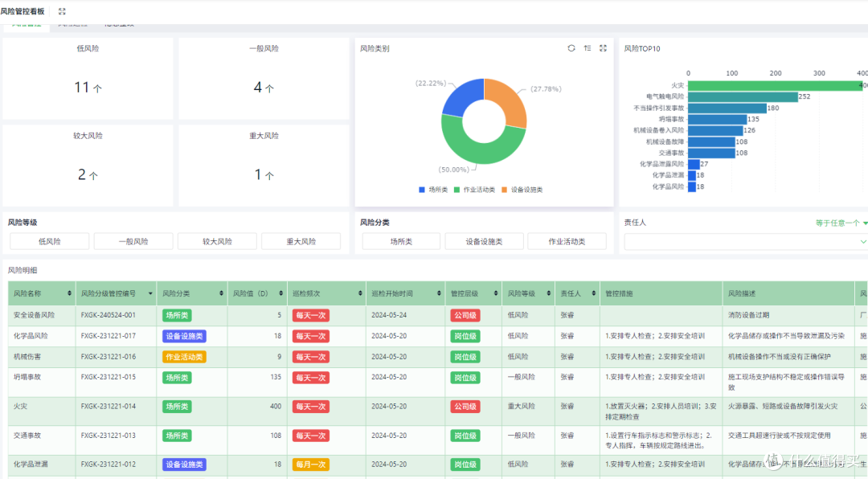Select the green 作业活动类 donut segment

coord(481,148)
